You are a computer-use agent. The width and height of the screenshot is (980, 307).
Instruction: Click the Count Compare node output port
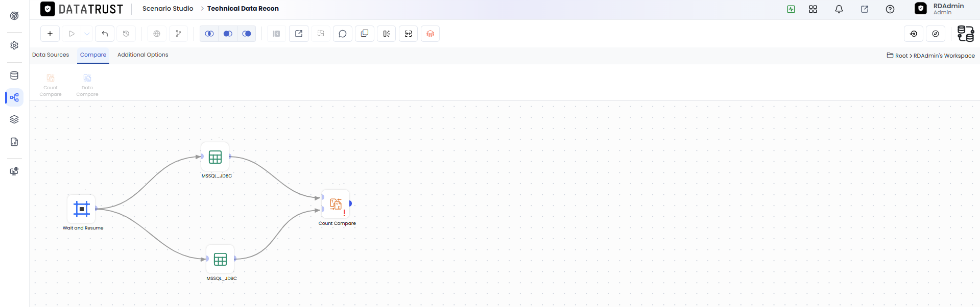(x=350, y=203)
